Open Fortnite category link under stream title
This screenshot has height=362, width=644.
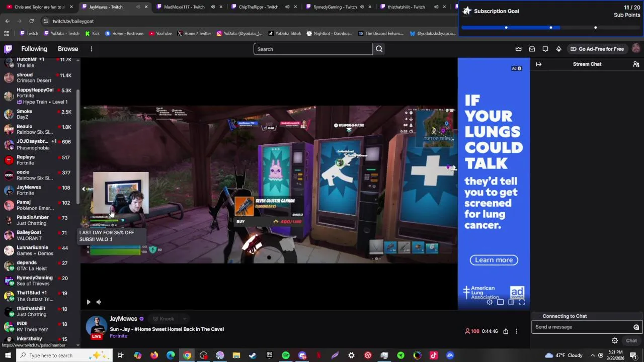click(119, 336)
